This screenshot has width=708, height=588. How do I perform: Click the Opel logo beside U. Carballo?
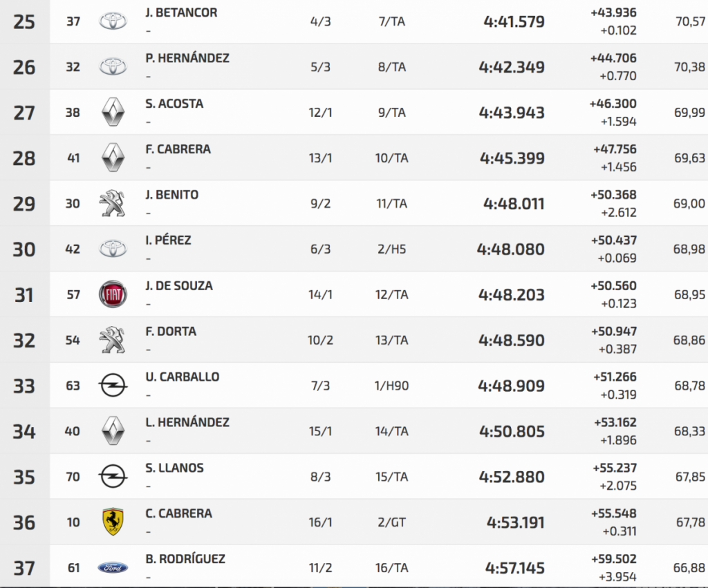coord(113,386)
